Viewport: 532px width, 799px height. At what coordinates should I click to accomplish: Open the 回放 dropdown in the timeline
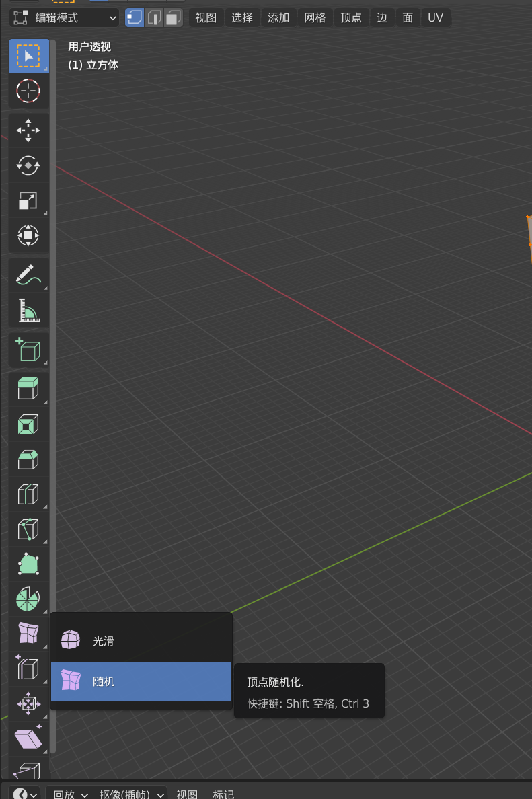[70, 794]
